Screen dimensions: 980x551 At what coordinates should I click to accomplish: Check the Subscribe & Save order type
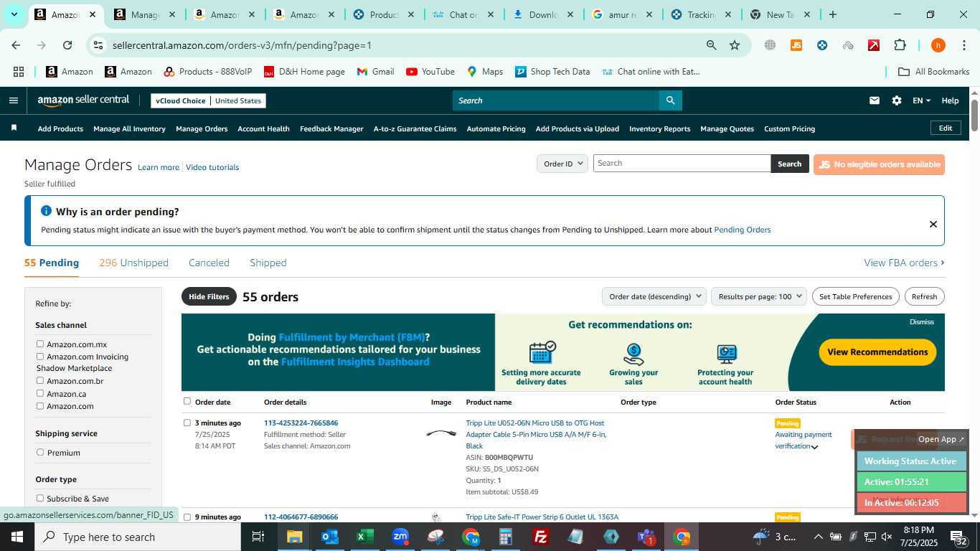pos(40,499)
